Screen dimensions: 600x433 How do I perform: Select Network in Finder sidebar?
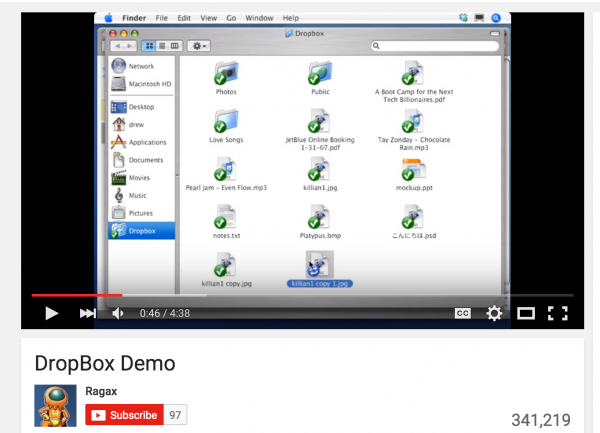point(142,66)
